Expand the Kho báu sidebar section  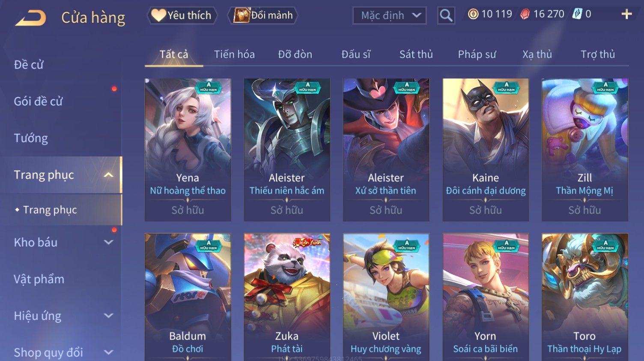(109, 242)
